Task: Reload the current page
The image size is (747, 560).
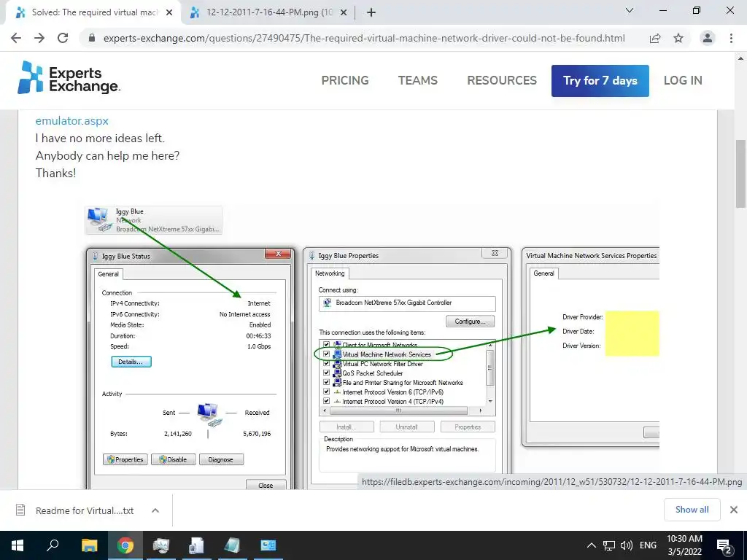Action: (x=63, y=38)
